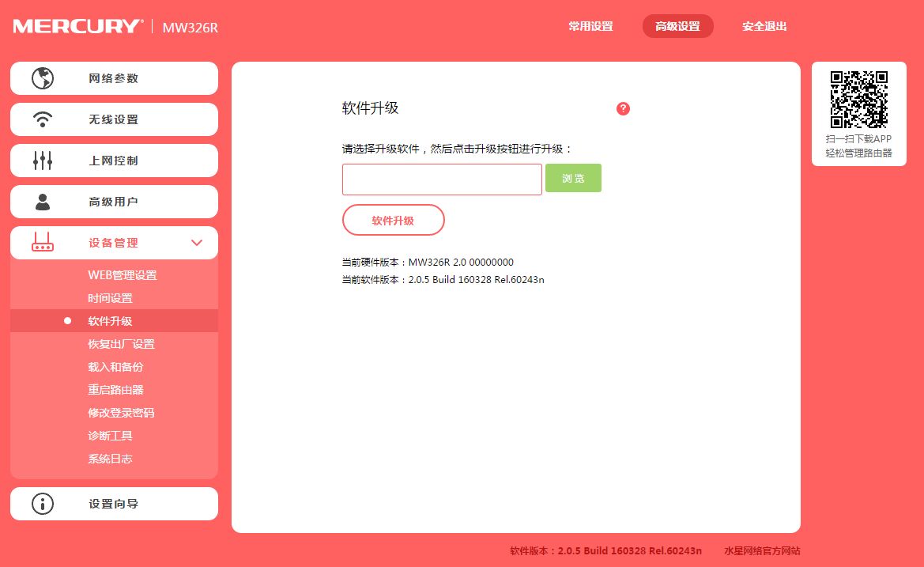Click the firmware file path input field
This screenshot has width=924, height=567.
(442, 180)
